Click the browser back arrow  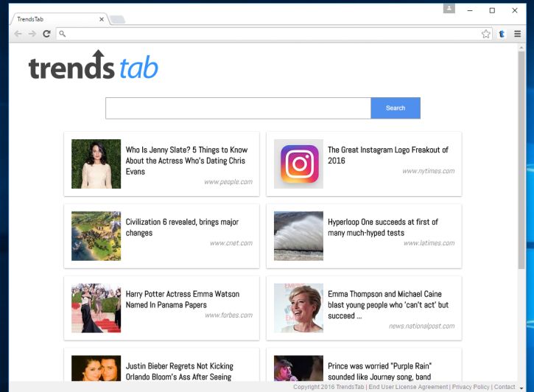coord(18,34)
